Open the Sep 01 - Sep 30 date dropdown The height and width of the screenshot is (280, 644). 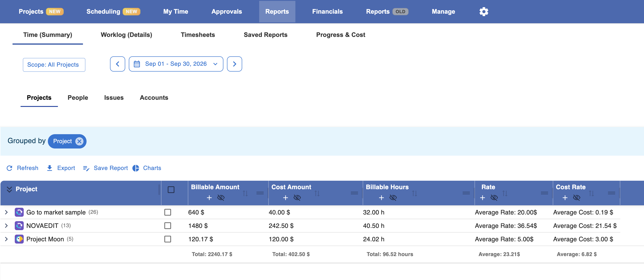(x=176, y=64)
